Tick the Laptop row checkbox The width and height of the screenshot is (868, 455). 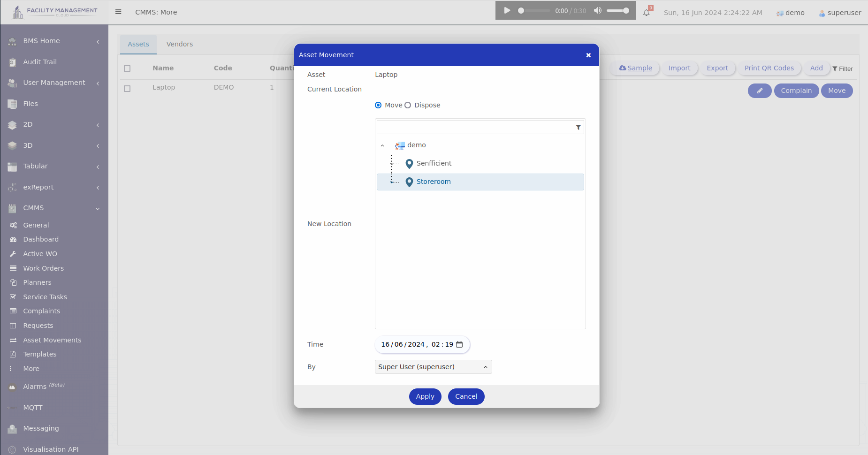click(127, 89)
